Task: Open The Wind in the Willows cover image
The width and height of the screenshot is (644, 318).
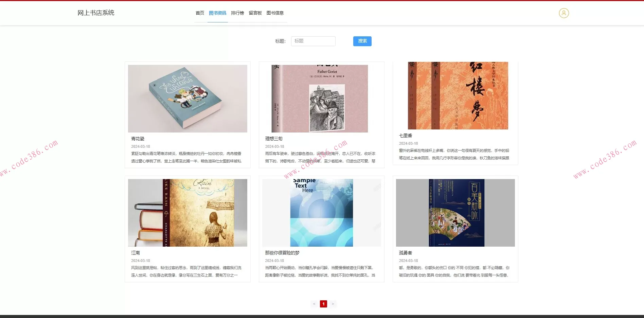Action: point(187,99)
